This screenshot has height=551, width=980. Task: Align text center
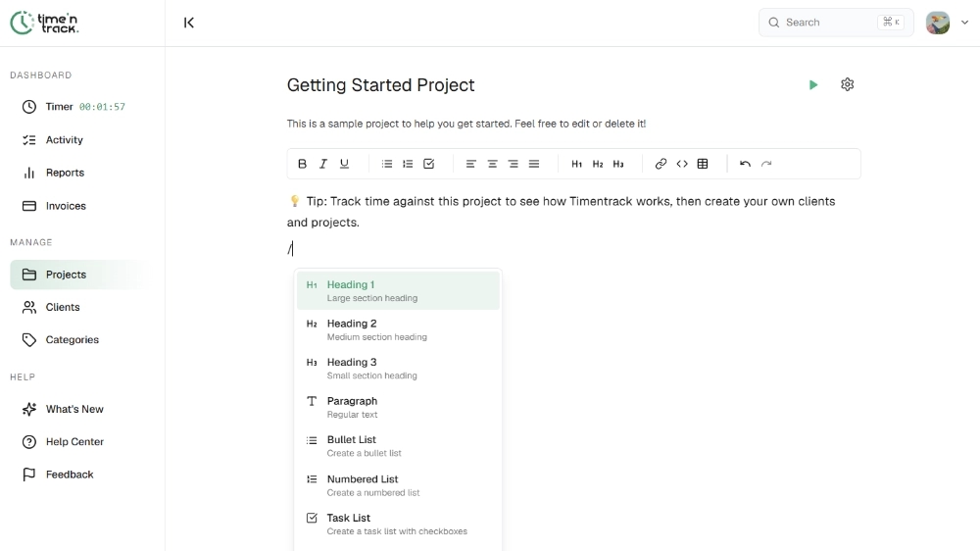(493, 164)
